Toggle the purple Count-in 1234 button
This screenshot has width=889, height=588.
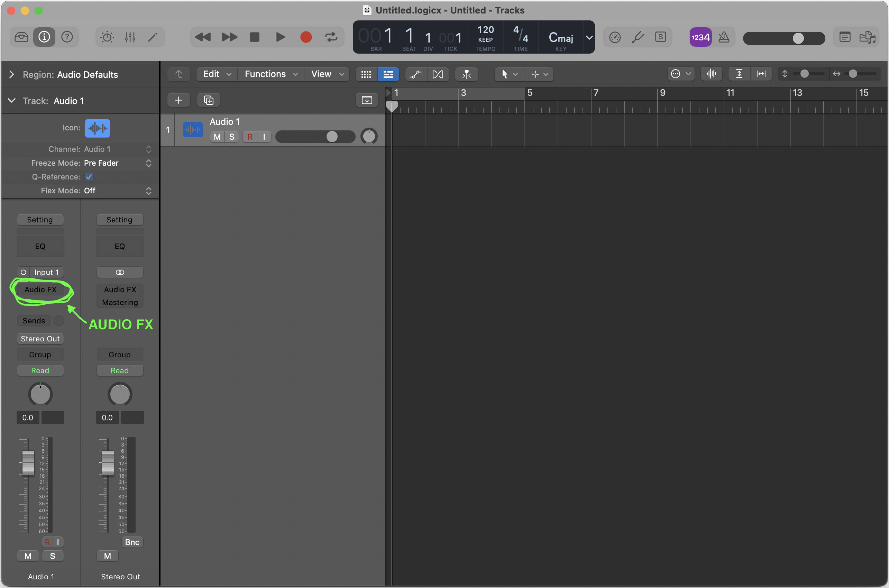[700, 37]
